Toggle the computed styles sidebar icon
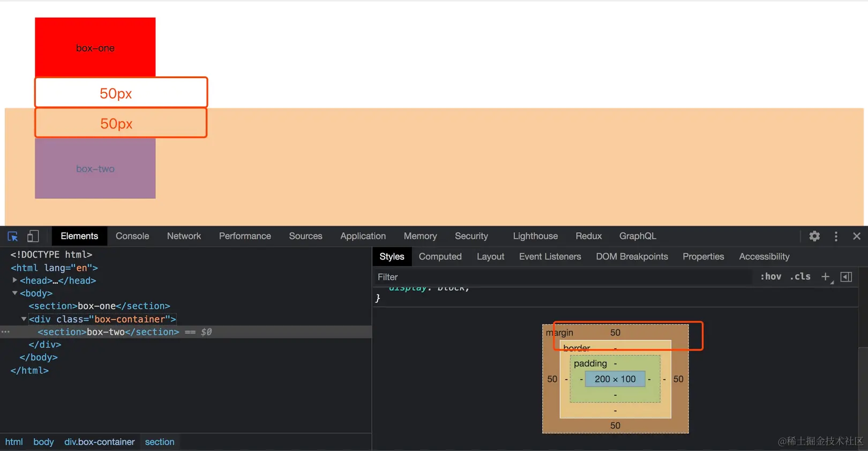Viewport: 868px width, 451px height. pyautogui.click(x=847, y=277)
